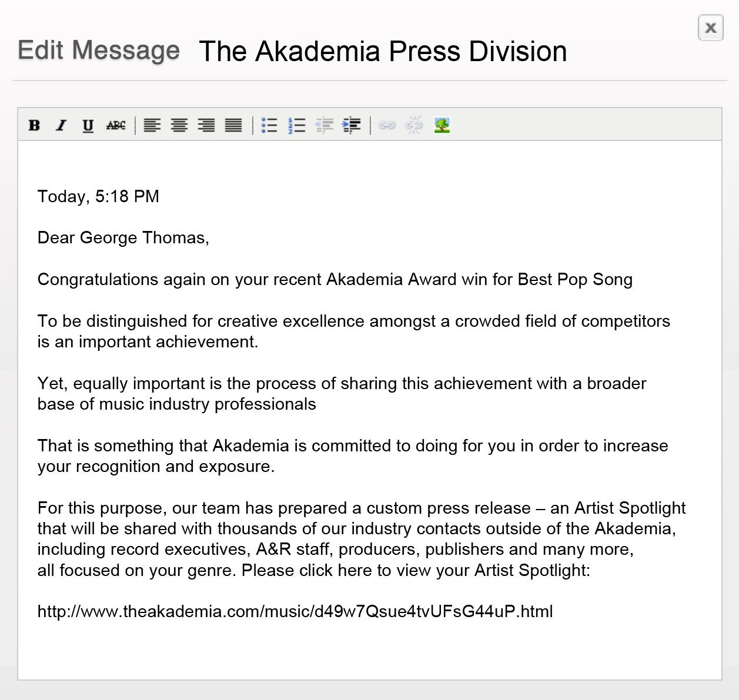Image resolution: width=739 pixels, height=700 pixels.
Task: Click the 'your recognition and exposure.' line
Action: click(x=156, y=466)
